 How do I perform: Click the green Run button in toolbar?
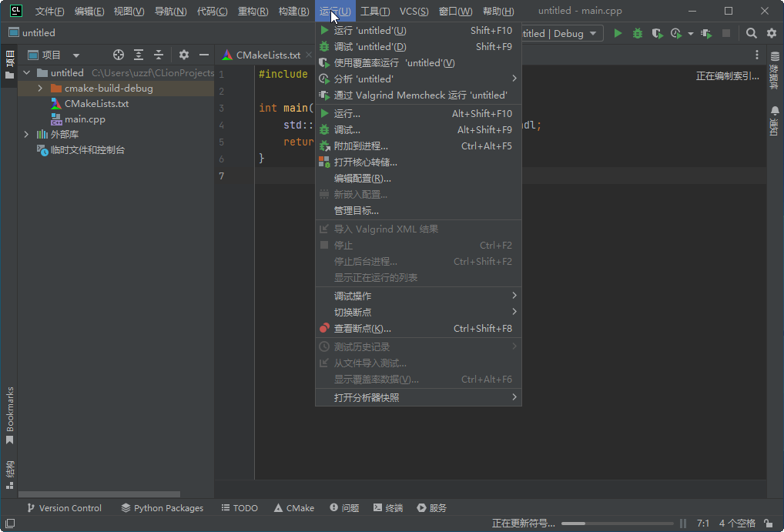tap(618, 34)
